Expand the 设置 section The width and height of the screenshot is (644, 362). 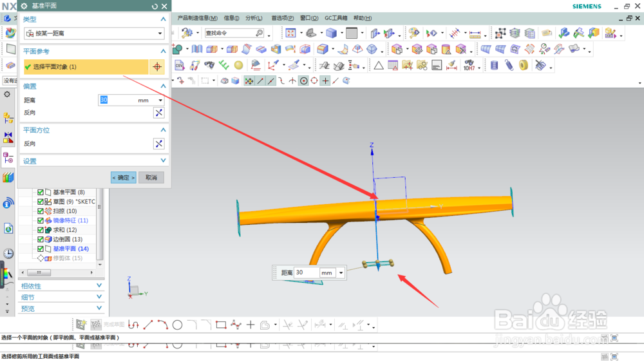coord(163,160)
